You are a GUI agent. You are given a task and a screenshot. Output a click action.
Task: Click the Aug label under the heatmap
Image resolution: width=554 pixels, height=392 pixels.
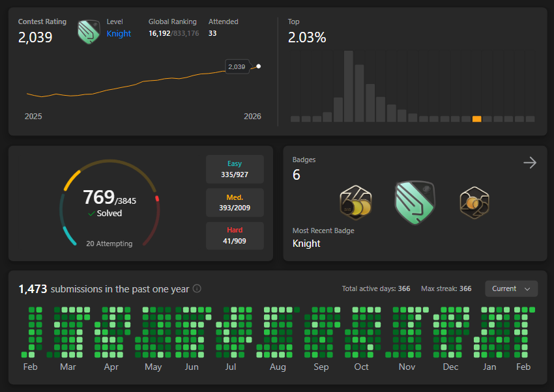[278, 367]
